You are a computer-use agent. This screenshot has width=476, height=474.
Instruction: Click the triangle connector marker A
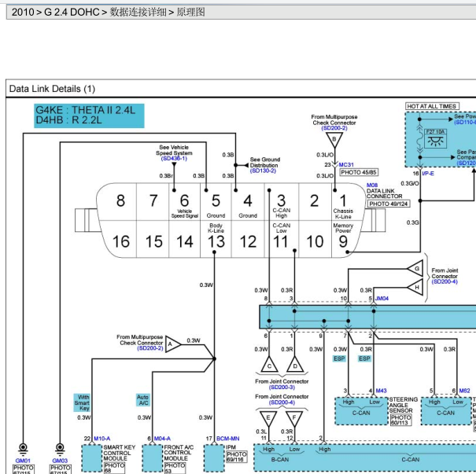click(172, 344)
